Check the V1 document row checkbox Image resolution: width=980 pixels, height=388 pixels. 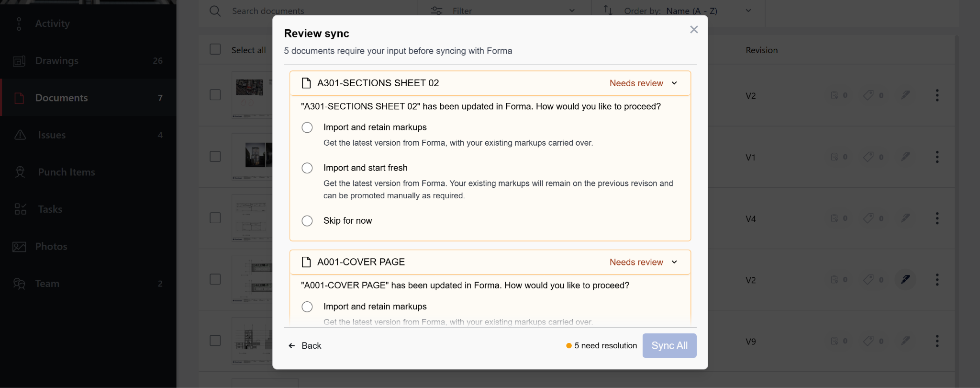[x=215, y=157]
